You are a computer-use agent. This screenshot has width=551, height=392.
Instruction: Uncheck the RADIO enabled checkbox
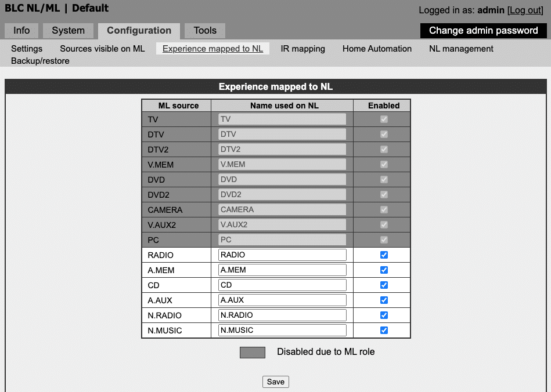[384, 255]
